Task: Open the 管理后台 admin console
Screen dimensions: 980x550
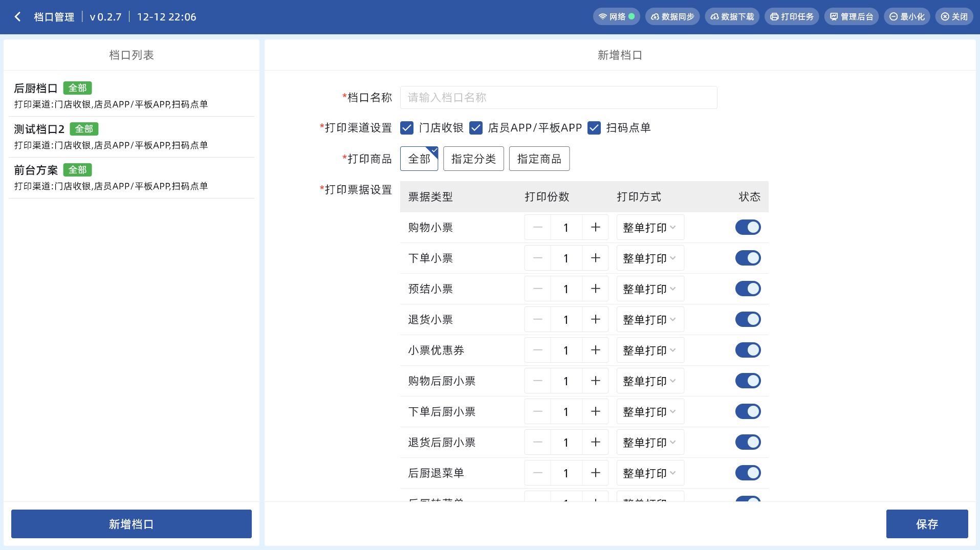Action: click(851, 17)
